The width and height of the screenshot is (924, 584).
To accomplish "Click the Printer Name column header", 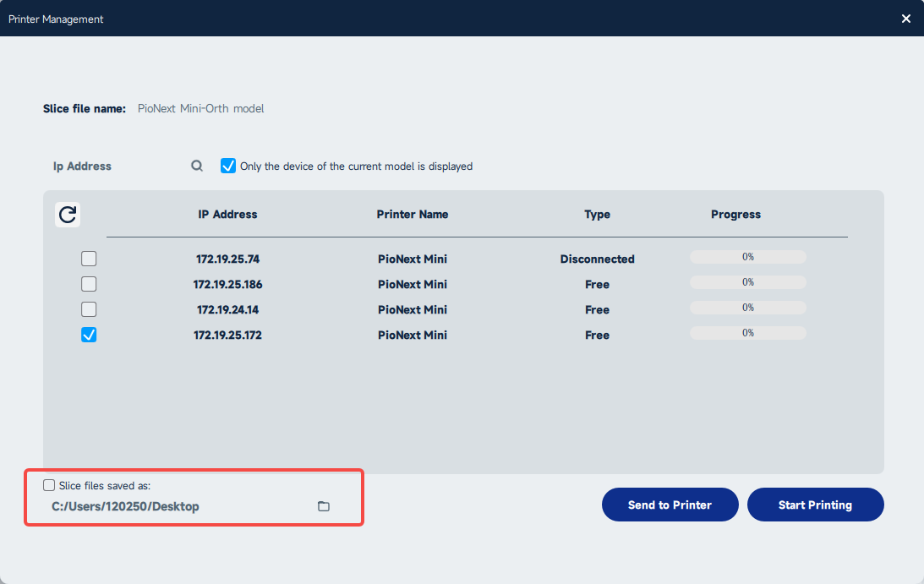I will 413,215.
